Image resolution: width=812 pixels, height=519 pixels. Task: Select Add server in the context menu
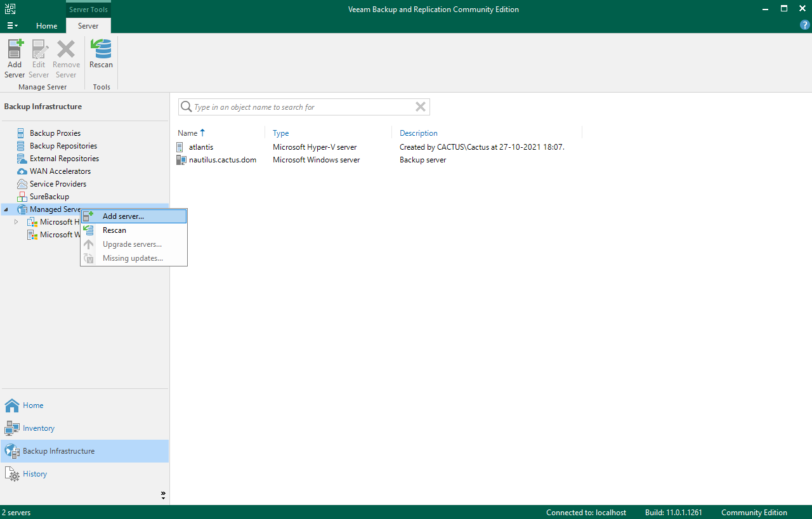point(124,216)
